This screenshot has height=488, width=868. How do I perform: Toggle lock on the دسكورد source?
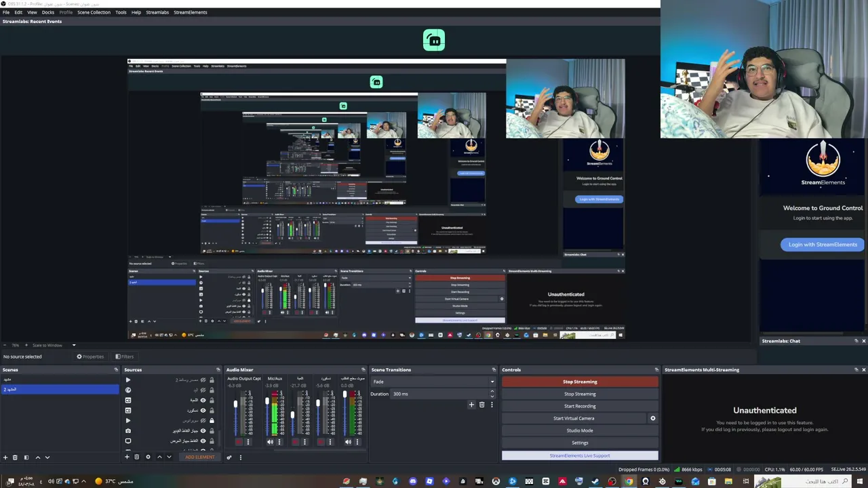(212, 411)
